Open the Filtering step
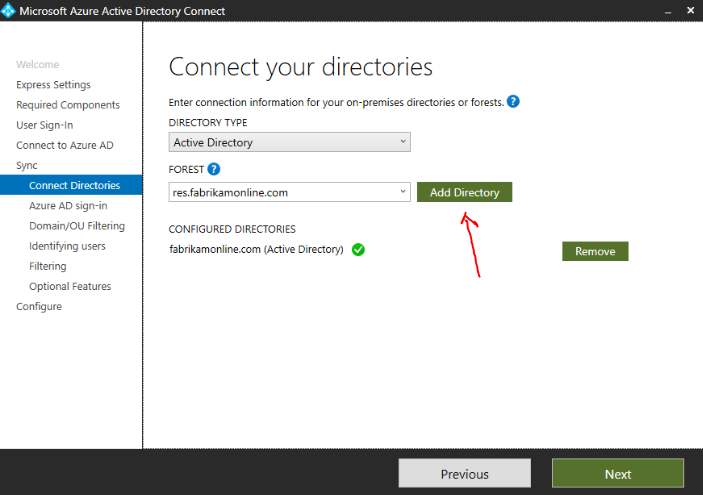 (48, 266)
